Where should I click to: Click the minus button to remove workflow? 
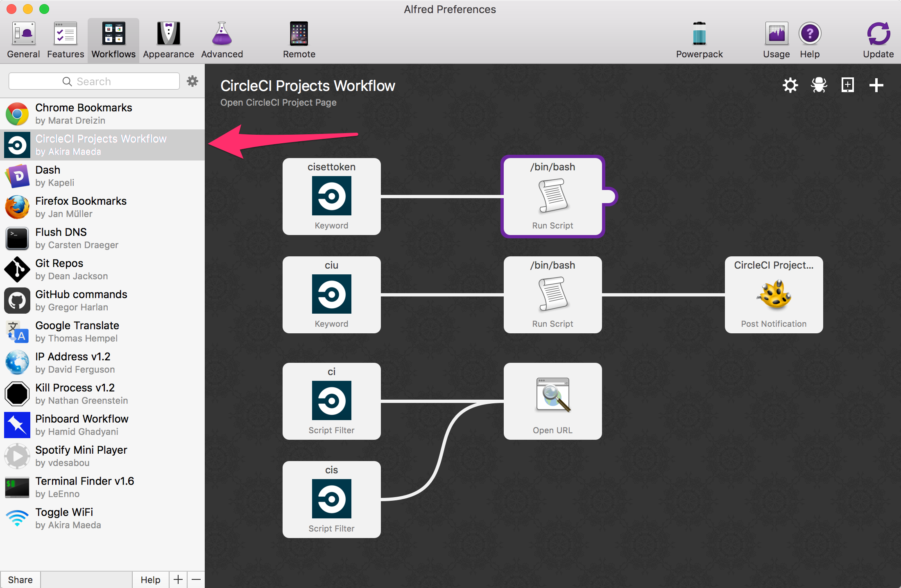(x=196, y=579)
